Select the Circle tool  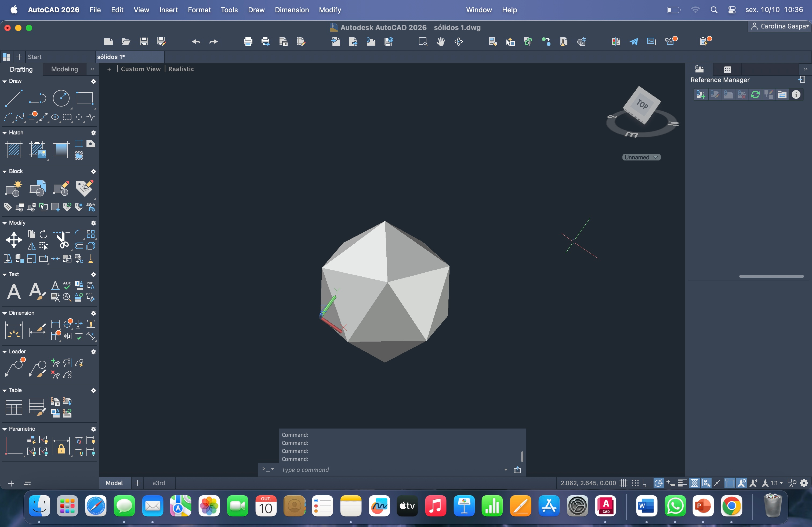tap(61, 98)
